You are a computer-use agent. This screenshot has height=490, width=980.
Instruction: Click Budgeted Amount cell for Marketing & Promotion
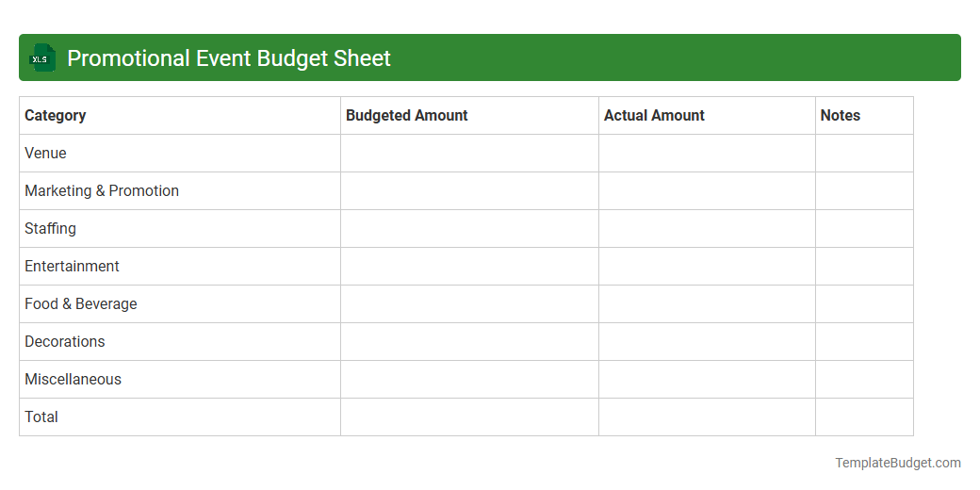469,190
